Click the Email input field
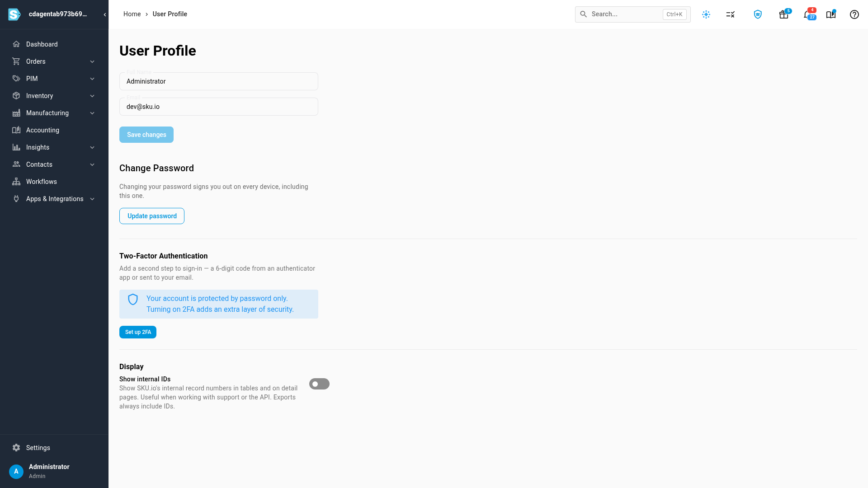 (x=219, y=107)
